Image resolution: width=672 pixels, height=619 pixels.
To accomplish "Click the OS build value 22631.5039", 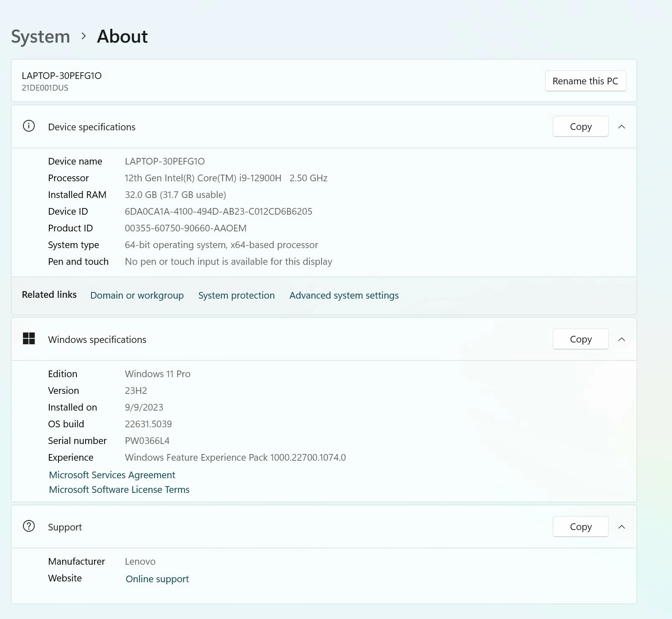I will pyautogui.click(x=148, y=424).
